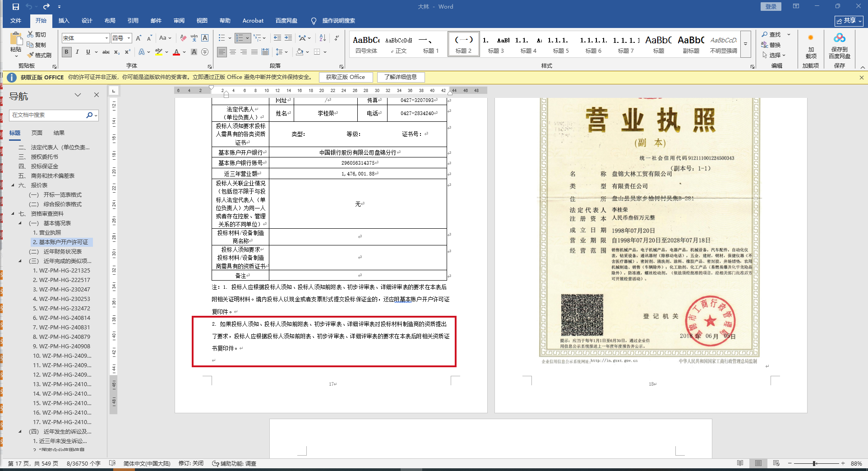Screen dimensions: 868x471
Task: Decrease the paragraph indent
Action: pos(277,38)
